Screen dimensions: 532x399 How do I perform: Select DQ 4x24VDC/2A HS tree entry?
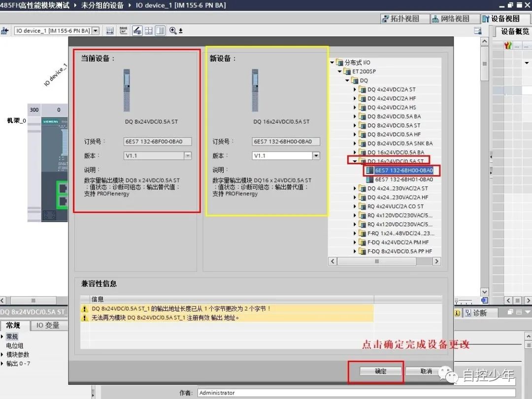(x=392, y=107)
